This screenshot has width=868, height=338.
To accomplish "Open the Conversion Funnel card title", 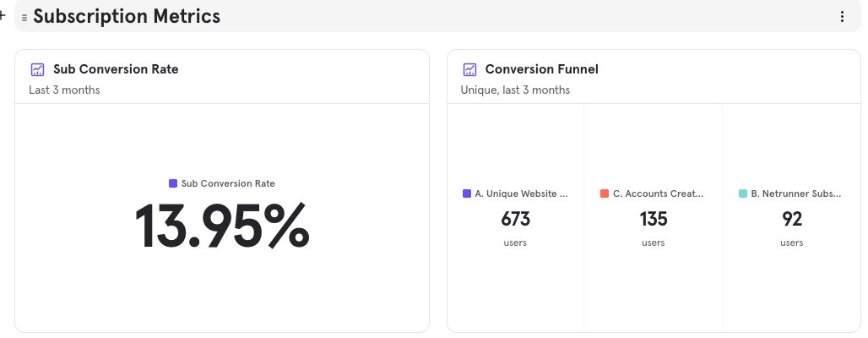I will click(x=542, y=69).
